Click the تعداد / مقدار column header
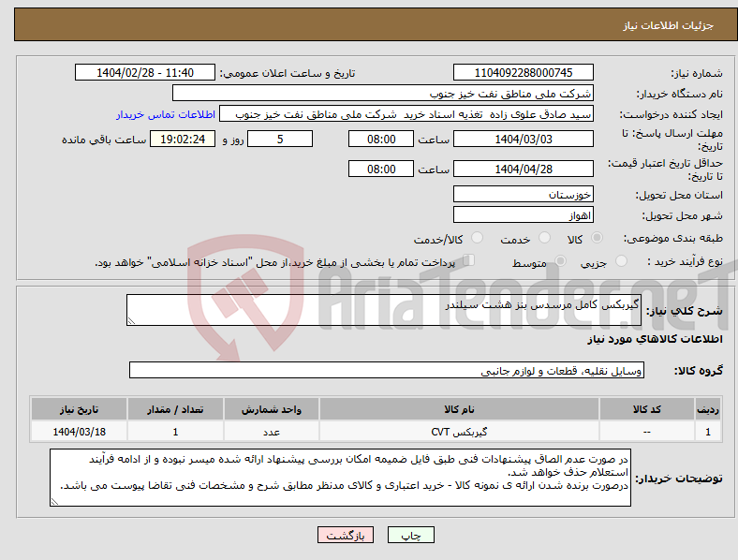 [175, 409]
